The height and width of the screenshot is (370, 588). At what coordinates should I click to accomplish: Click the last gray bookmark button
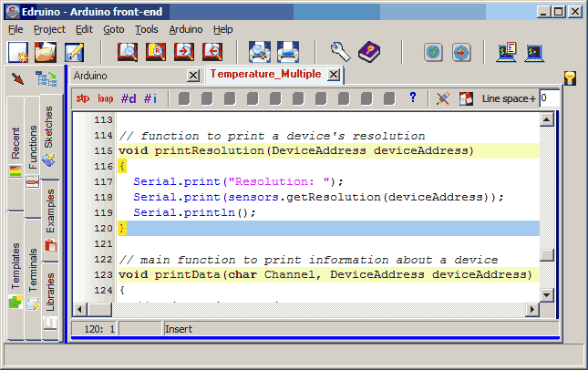pos(389,98)
